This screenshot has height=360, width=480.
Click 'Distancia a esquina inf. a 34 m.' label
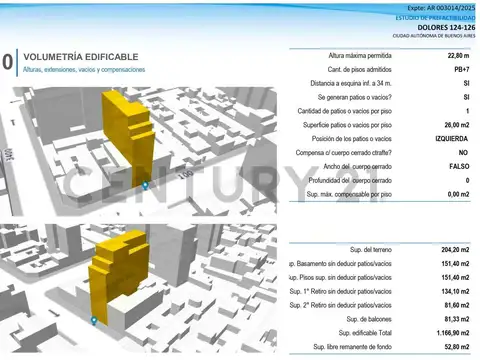point(351,83)
